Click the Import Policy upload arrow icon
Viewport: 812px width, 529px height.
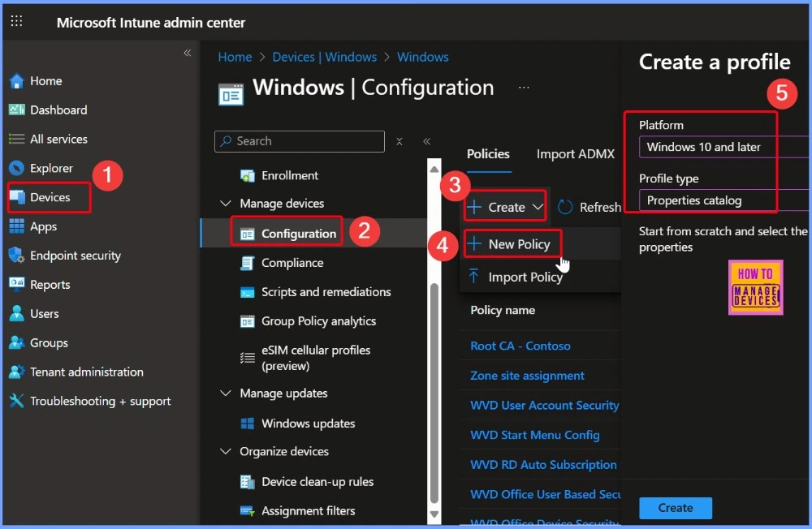click(474, 276)
